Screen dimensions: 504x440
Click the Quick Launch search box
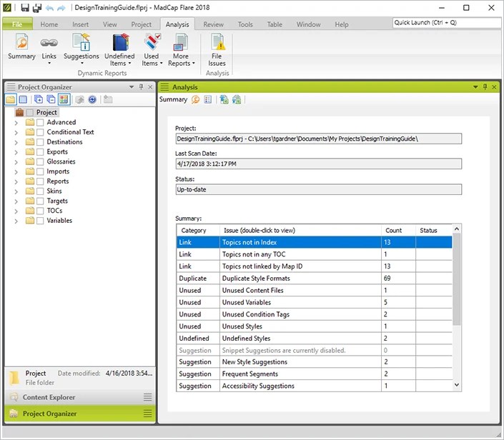pos(447,22)
